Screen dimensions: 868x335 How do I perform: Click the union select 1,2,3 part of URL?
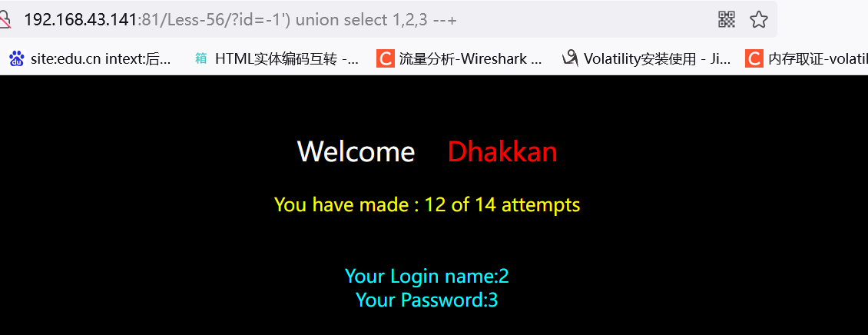pos(363,20)
